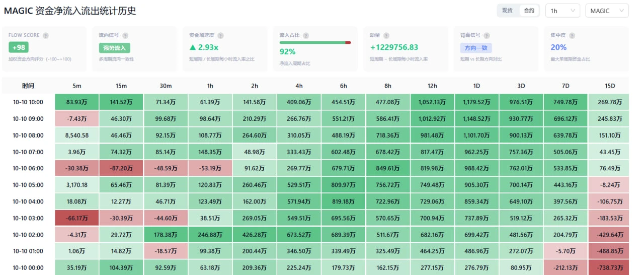Click the 1,052.13万 cell

(x=432, y=102)
